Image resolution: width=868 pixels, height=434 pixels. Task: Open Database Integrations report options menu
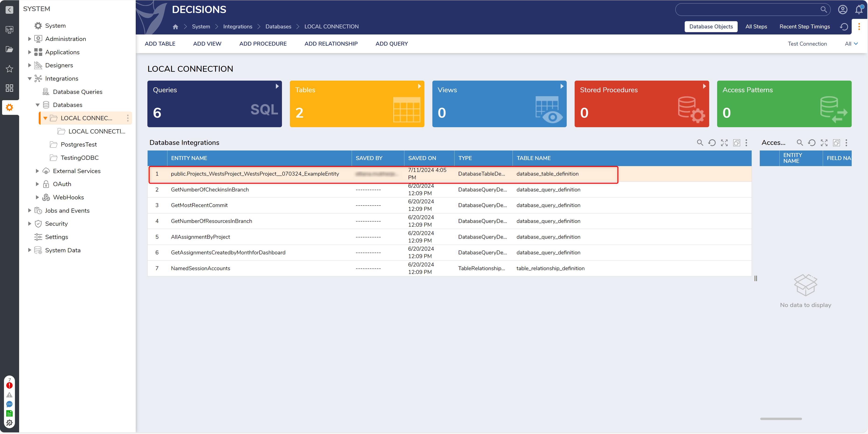point(746,143)
